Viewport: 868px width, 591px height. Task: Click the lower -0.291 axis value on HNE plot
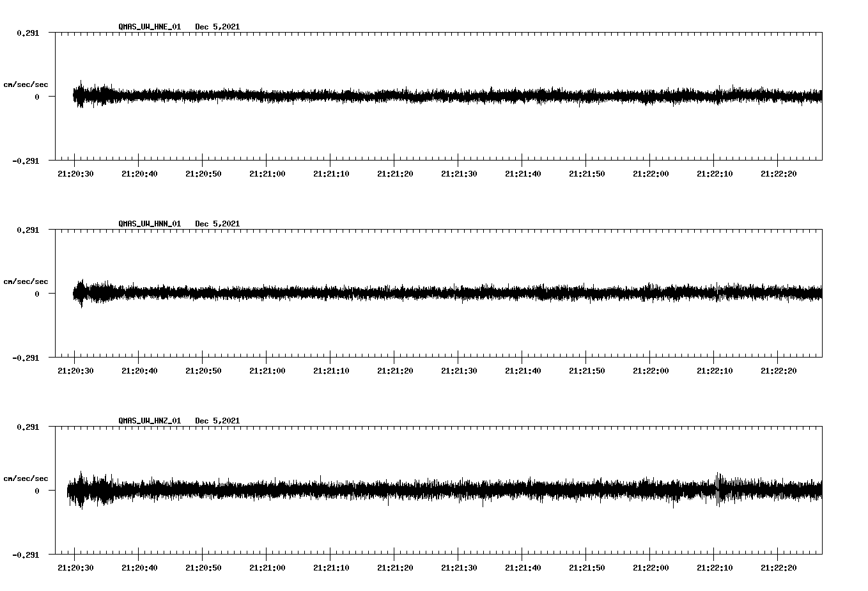26,161
